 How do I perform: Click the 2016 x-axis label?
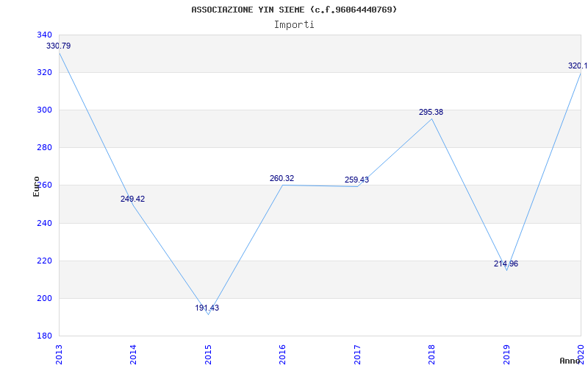283,355
